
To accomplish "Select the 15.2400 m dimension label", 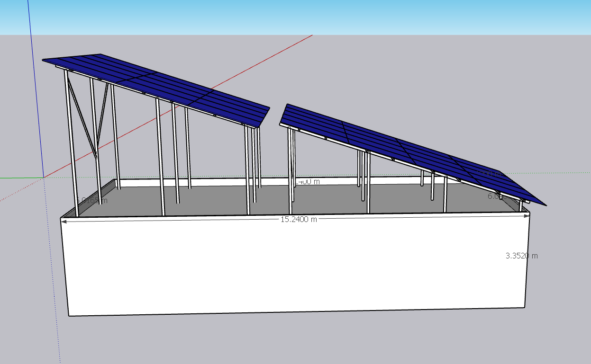I will (x=299, y=219).
